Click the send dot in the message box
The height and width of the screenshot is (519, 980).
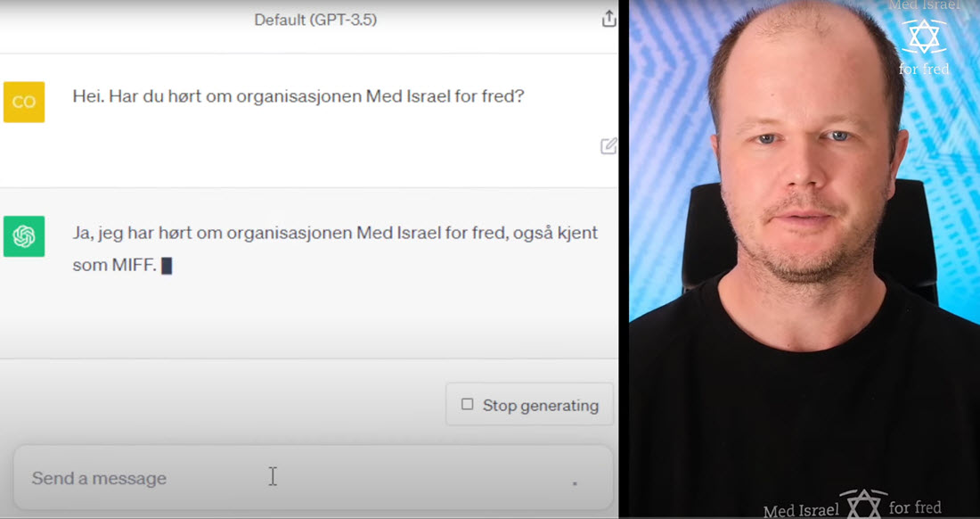point(575,483)
